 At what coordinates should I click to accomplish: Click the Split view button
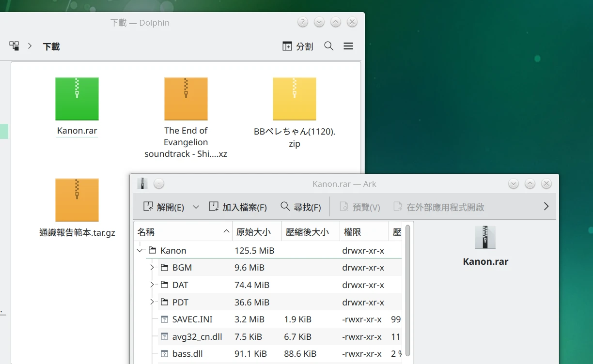297,46
